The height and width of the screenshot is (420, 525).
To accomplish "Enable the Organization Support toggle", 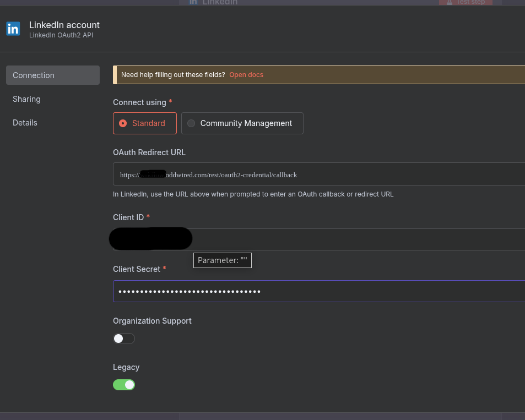I will click(124, 339).
